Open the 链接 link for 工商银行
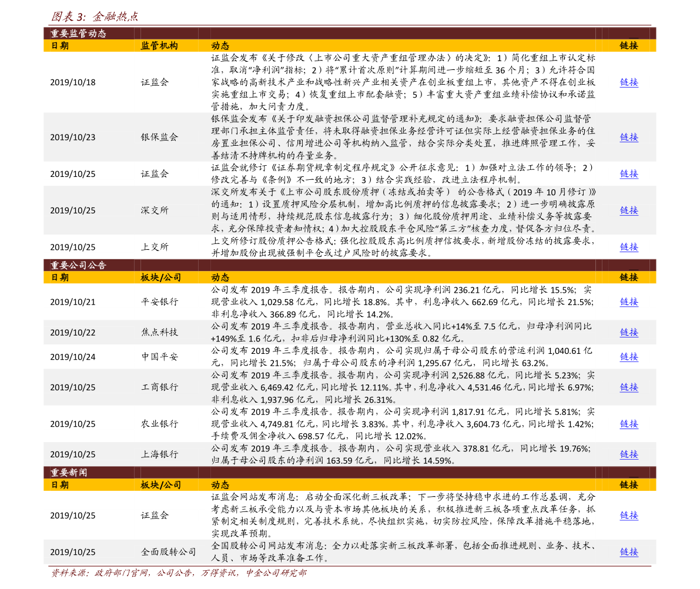Screen dimensions: 700x589 click(628, 387)
